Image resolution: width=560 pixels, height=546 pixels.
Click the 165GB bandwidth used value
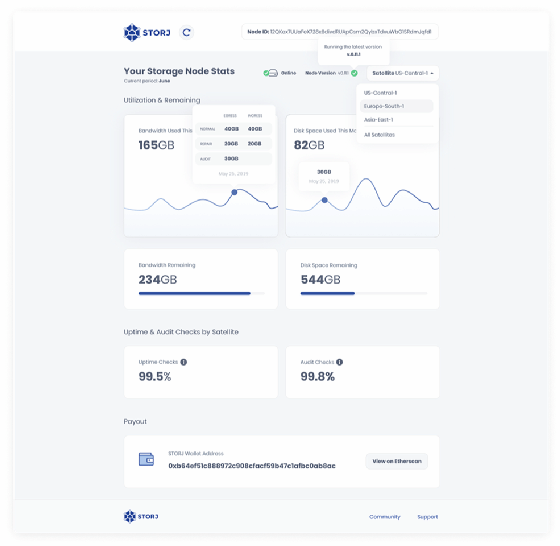156,145
